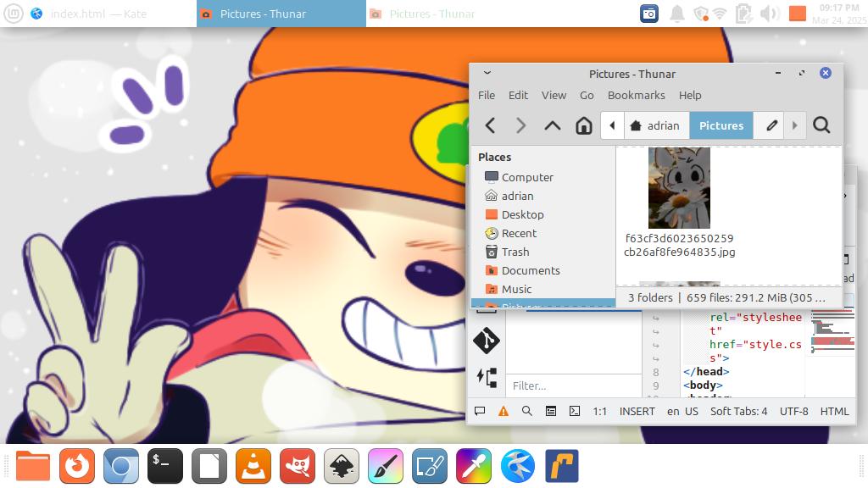Click the pencil icon to edit location path
Screen dimensions: 868x488
[771, 125]
